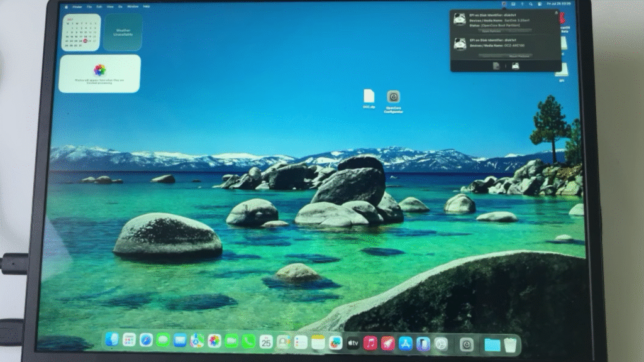Open Safari from the Dock

[x=146, y=340]
